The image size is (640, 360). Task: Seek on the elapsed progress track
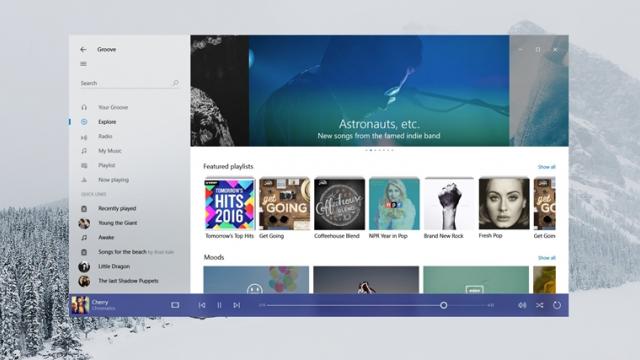[353, 305]
